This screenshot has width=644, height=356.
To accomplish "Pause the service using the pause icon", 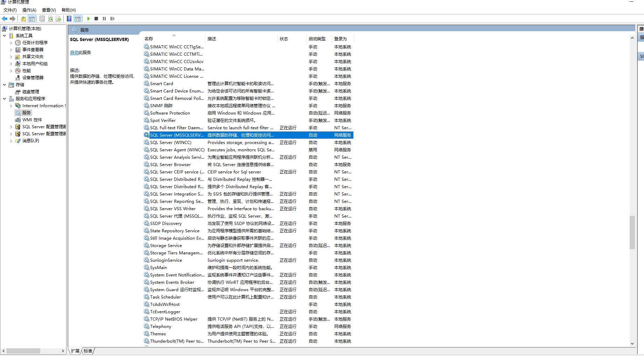I will pos(104,19).
